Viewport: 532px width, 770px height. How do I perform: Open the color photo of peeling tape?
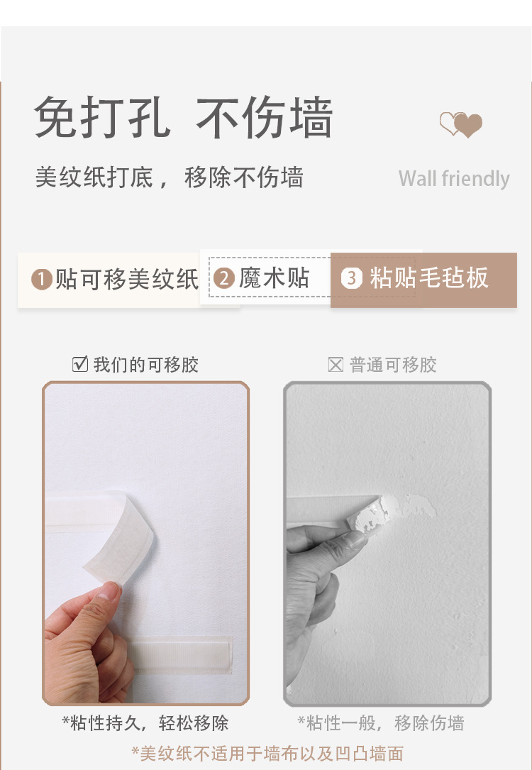point(145,543)
